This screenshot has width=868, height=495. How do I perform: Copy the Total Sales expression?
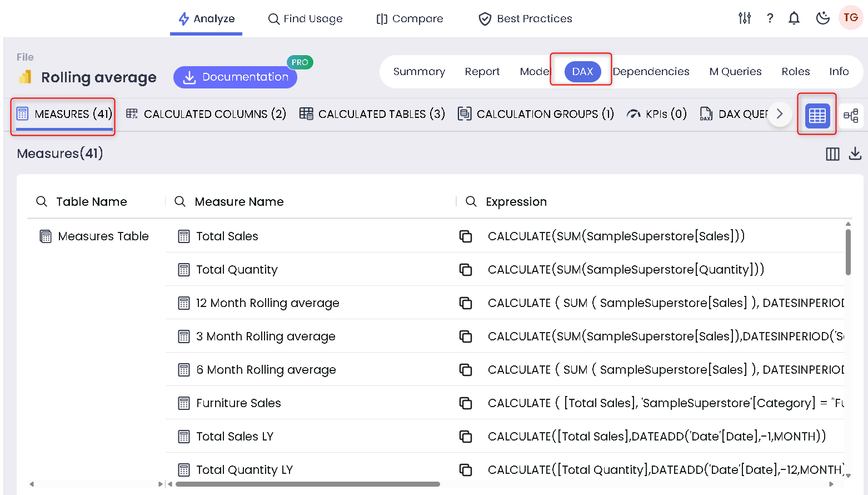(466, 236)
